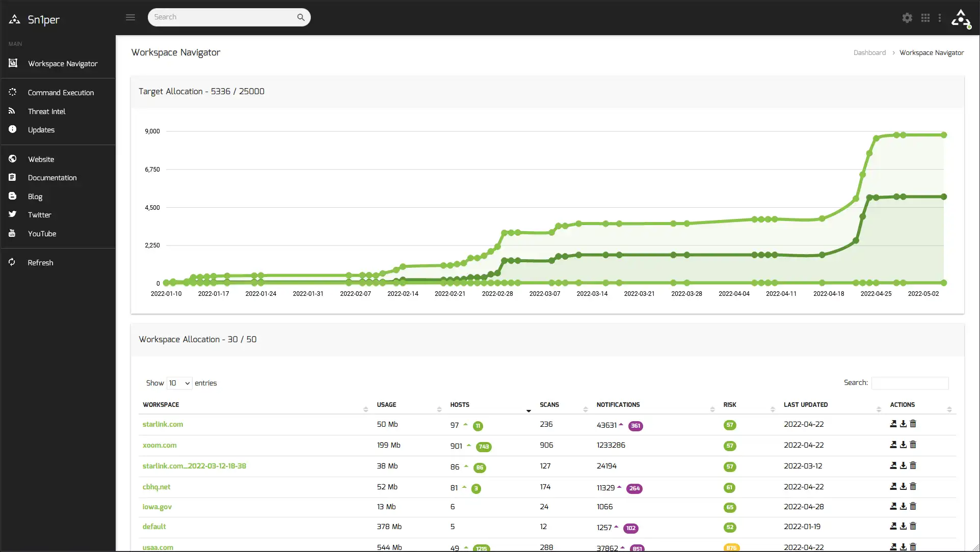Screen dimensions: 980x552
Task: Select the Search input field
Action: pos(229,17)
